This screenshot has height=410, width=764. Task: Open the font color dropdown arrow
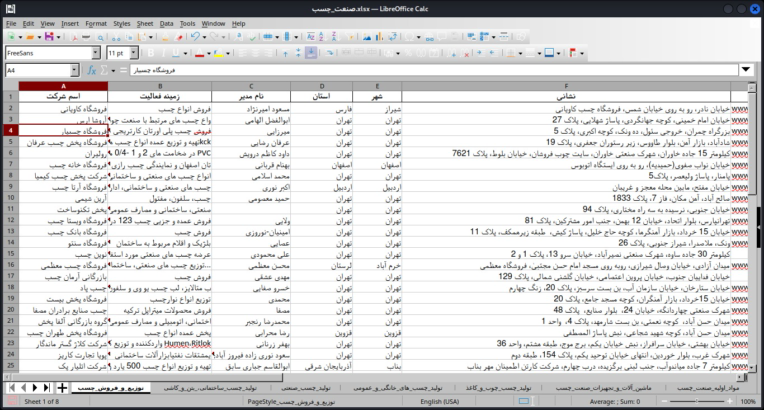click(x=209, y=54)
